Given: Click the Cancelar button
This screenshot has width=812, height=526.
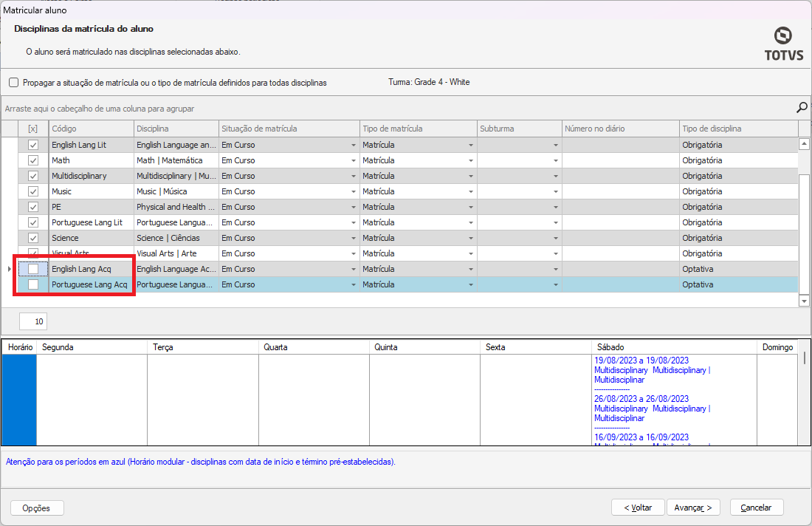Looking at the screenshot, I should [x=756, y=508].
